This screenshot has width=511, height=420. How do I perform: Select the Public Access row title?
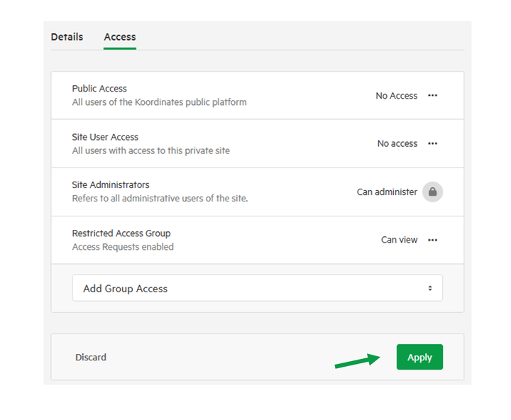(x=99, y=89)
